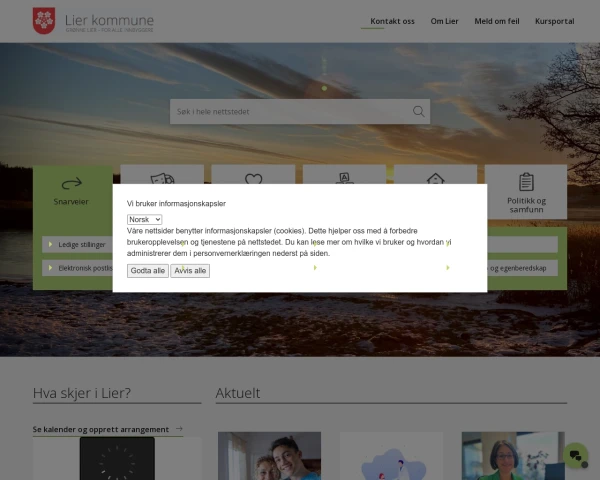Image resolution: width=600 pixels, height=480 pixels.
Task: Open the Om Lier menu item
Action: point(444,21)
